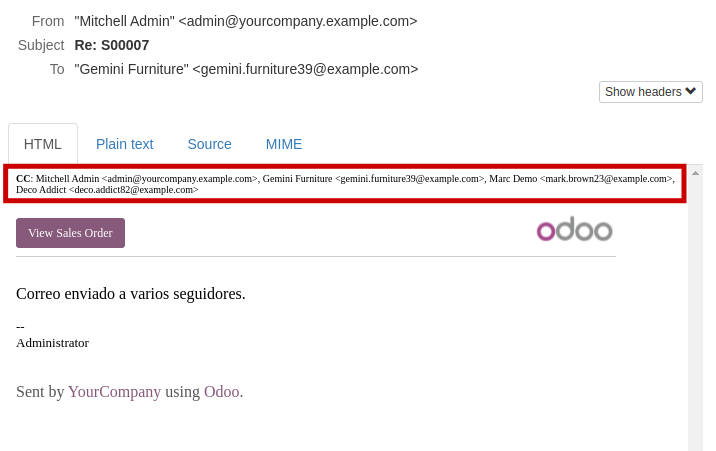Viewport: 716px width, 451px height.
Task: Expand the Show headers dropdown
Action: [x=650, y=92]
